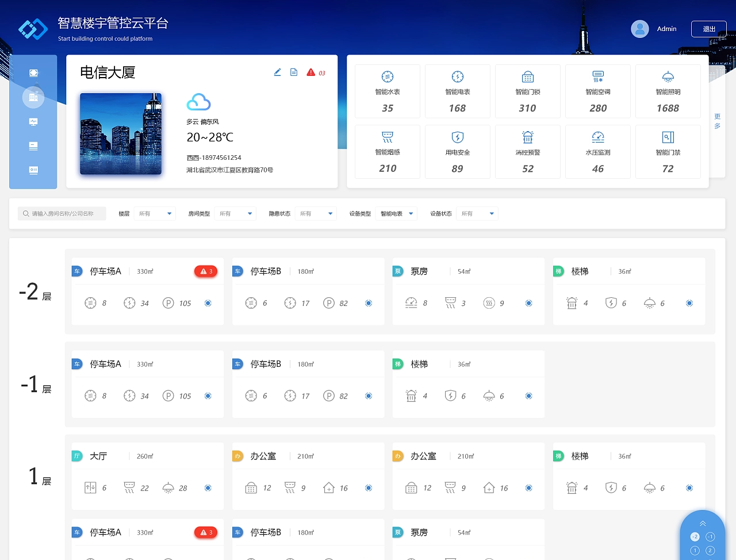
Task: Open the document icon beside 电信大厦 title
Action: (x=294, y=72)
